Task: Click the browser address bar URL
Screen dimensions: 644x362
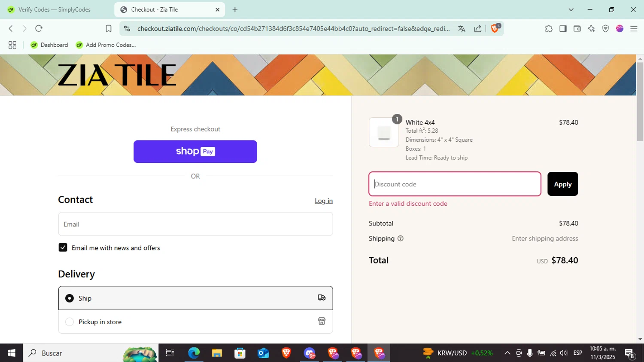Action: [293, 29]
